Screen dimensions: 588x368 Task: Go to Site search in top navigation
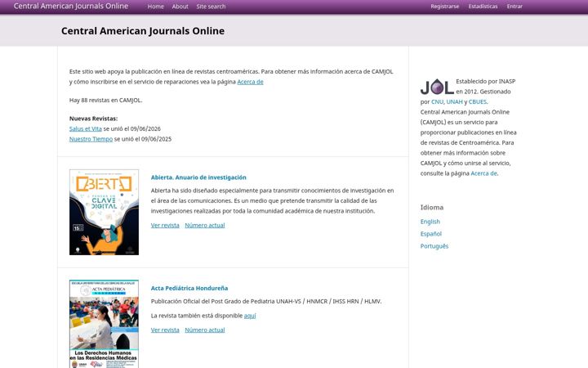(211, 7)
